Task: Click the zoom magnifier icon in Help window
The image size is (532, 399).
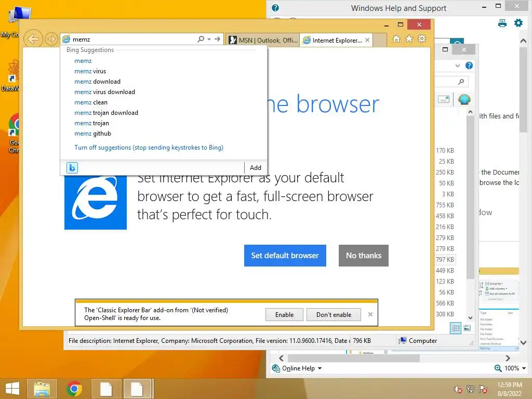Action: [x=498, y=368]
